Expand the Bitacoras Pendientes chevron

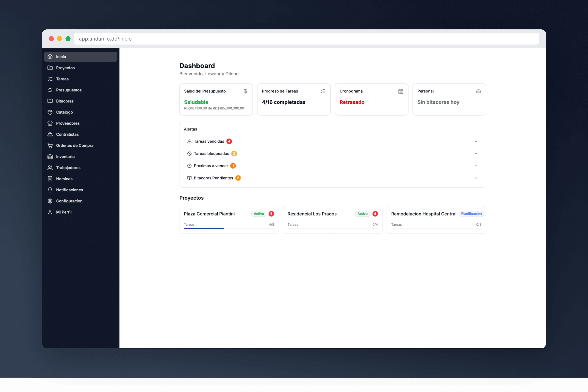tap(476, 178)
